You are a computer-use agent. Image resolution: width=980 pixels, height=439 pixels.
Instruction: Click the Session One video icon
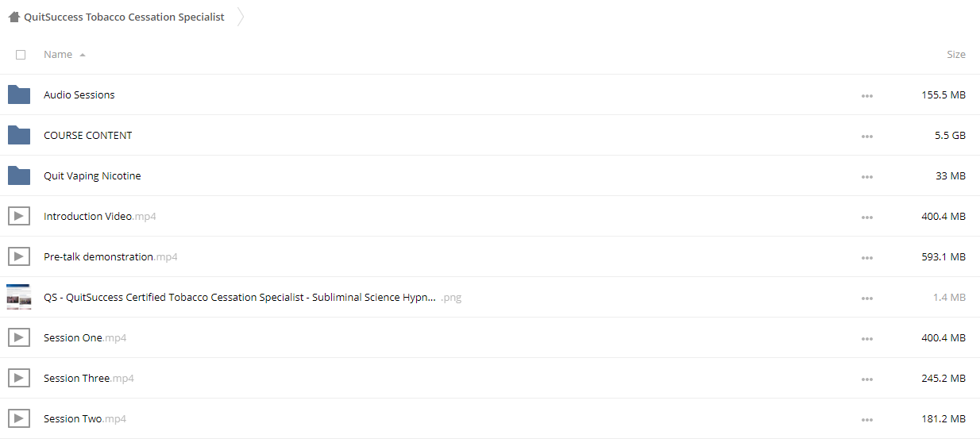click(19, 337)
